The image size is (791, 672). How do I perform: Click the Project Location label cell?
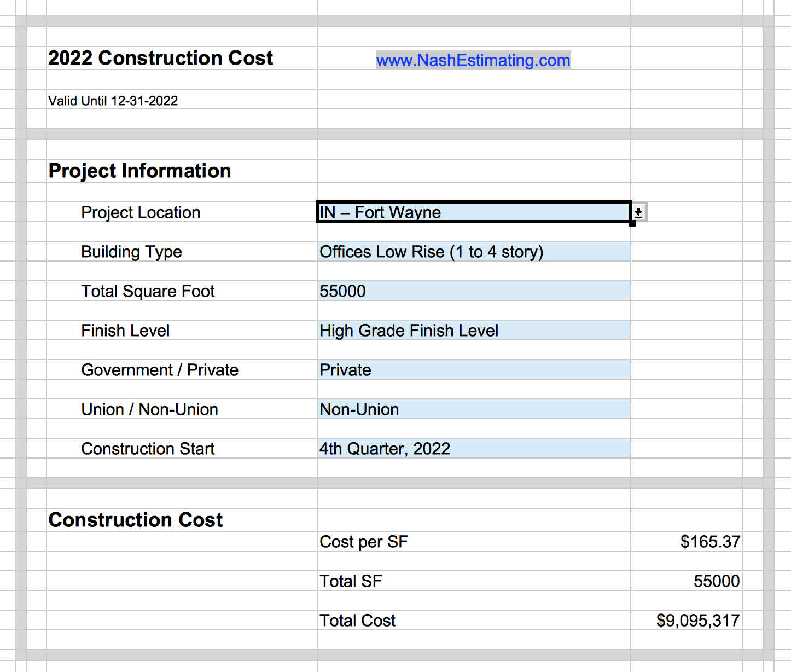pyautogui.click(x=141, y=212)
